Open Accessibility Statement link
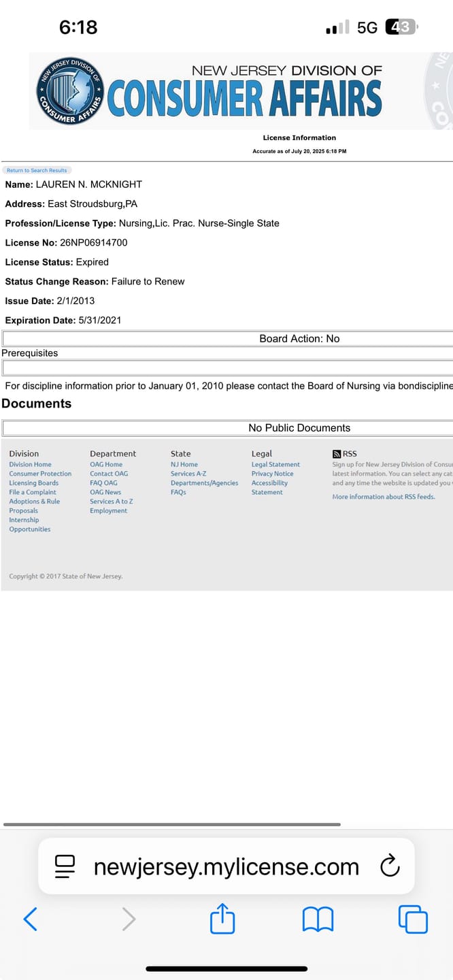 click(x=269, y=487)
